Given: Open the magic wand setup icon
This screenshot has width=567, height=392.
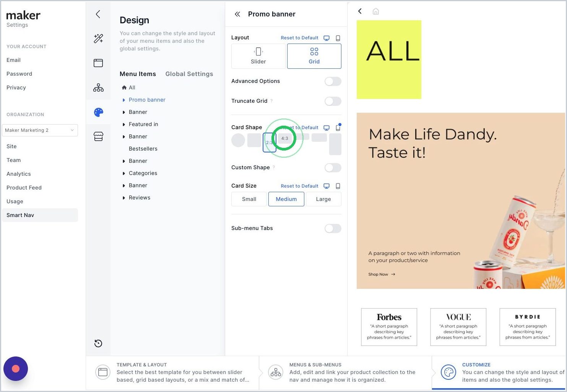Looking at the screenshot, I should click(98, 39).
